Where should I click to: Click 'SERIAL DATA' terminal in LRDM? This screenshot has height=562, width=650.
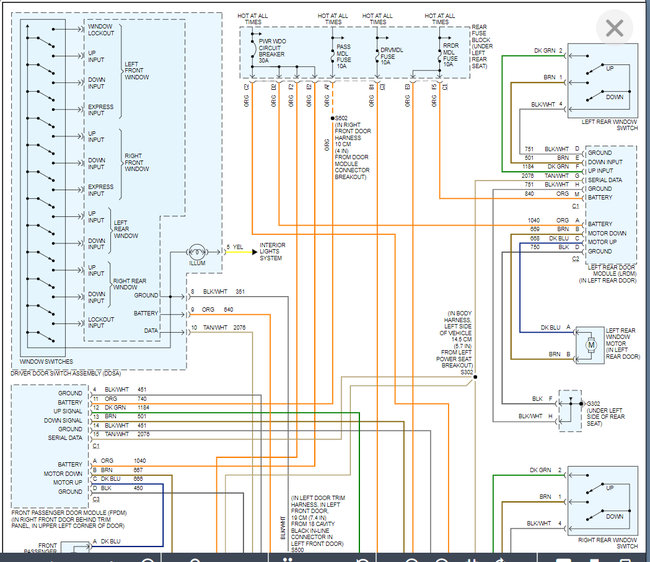(605, 180)
